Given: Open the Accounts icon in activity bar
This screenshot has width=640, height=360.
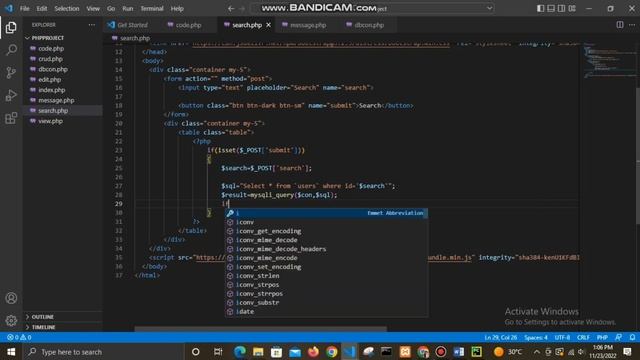Looking at the screenshot, I should [11, 298].
